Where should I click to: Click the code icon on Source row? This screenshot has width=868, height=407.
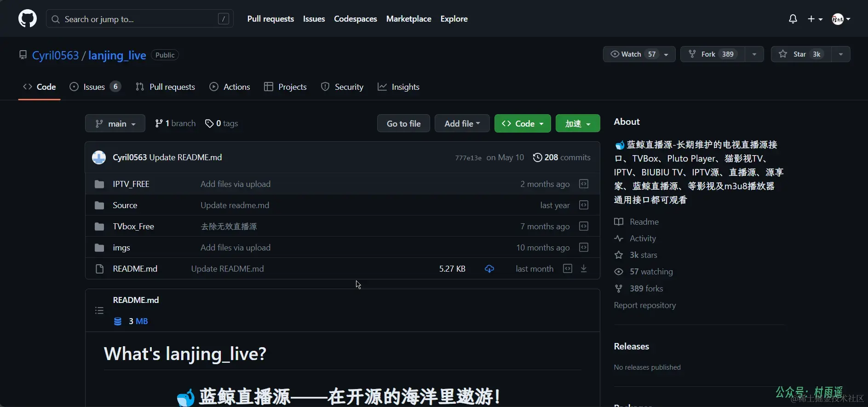584,205
